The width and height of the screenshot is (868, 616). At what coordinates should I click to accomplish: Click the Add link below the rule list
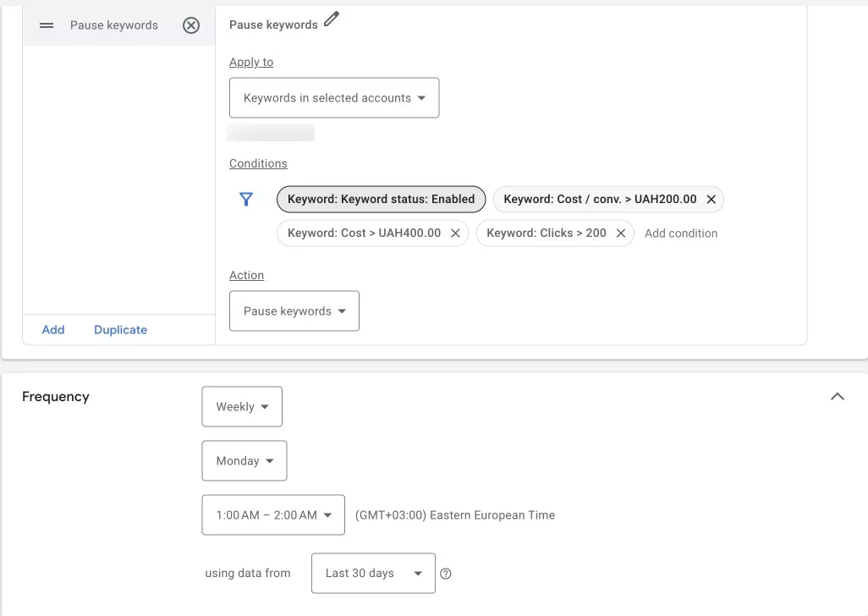click(x=53, y=330)
